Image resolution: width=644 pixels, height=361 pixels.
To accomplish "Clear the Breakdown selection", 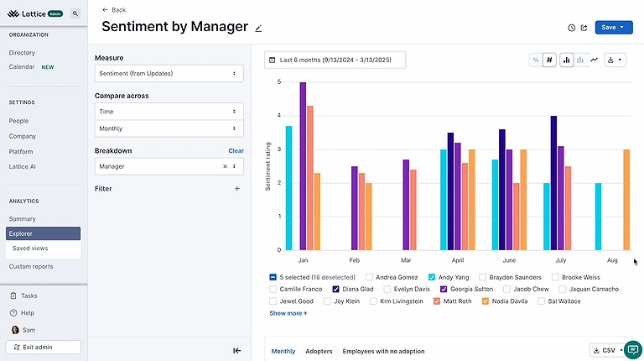I will point(236,151).
